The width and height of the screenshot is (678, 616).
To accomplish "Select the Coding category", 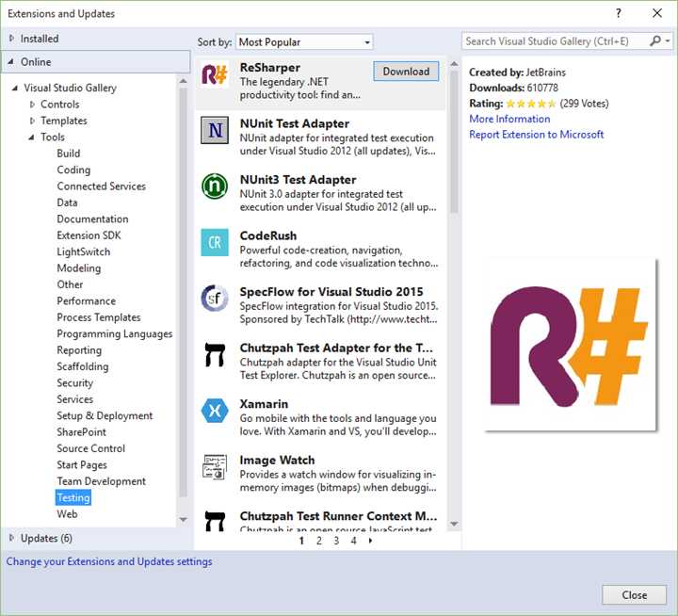I will (73, 170).
